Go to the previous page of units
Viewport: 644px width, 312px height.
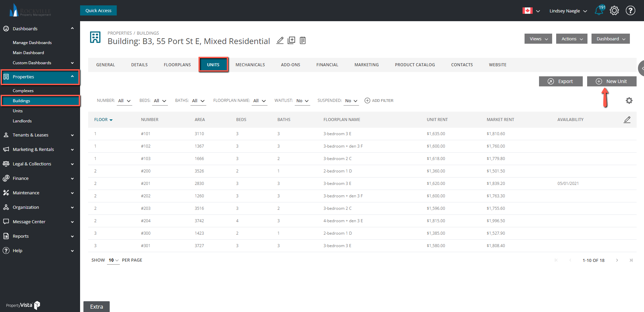pyautogui.click(x=570, y=260)
